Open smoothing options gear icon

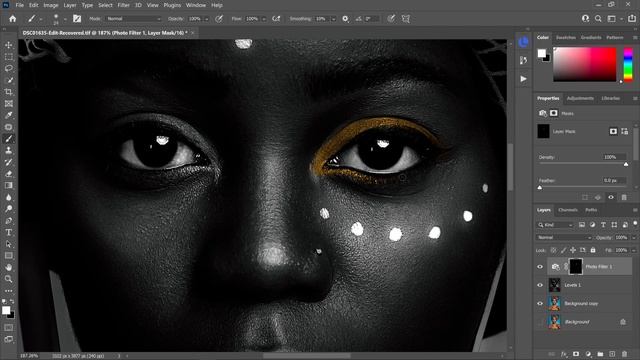click(345, 19)
